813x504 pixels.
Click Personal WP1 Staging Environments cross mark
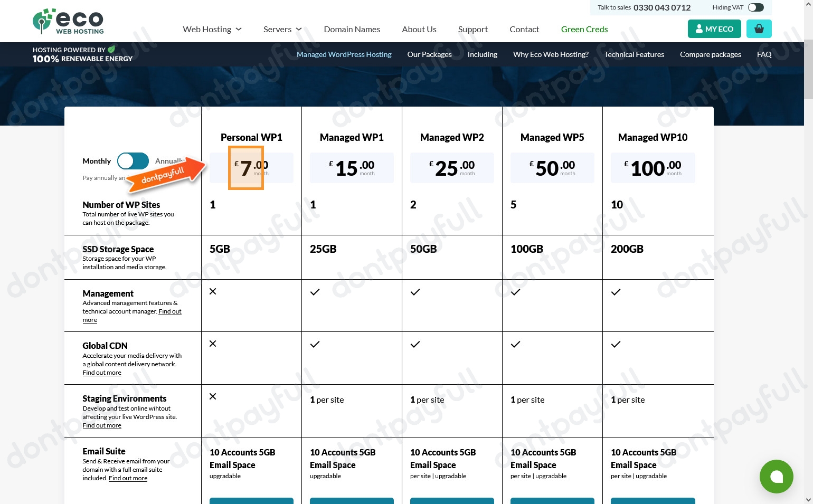[x=213, y=396]
